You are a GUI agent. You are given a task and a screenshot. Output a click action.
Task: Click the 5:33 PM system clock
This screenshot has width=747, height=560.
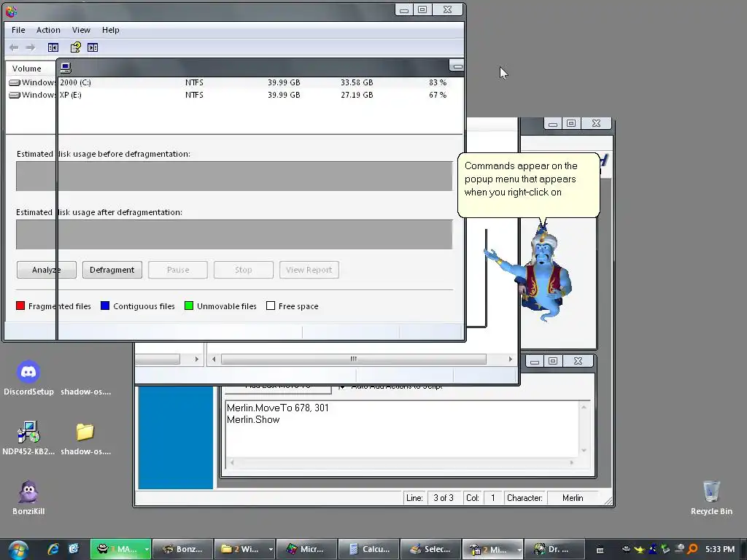(x=720, y=549)
